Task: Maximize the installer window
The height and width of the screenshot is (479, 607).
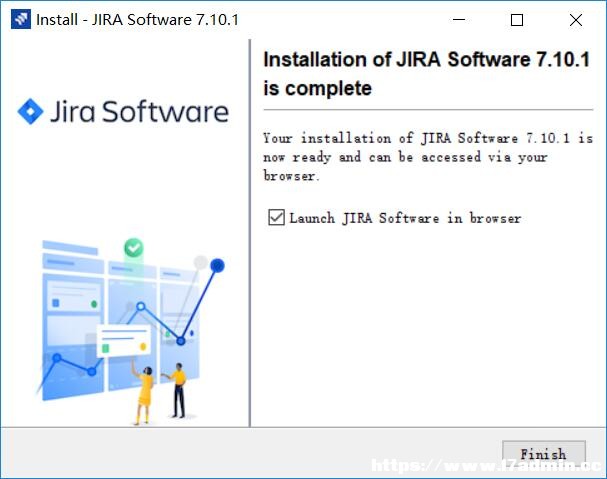Action: [517, 19]
